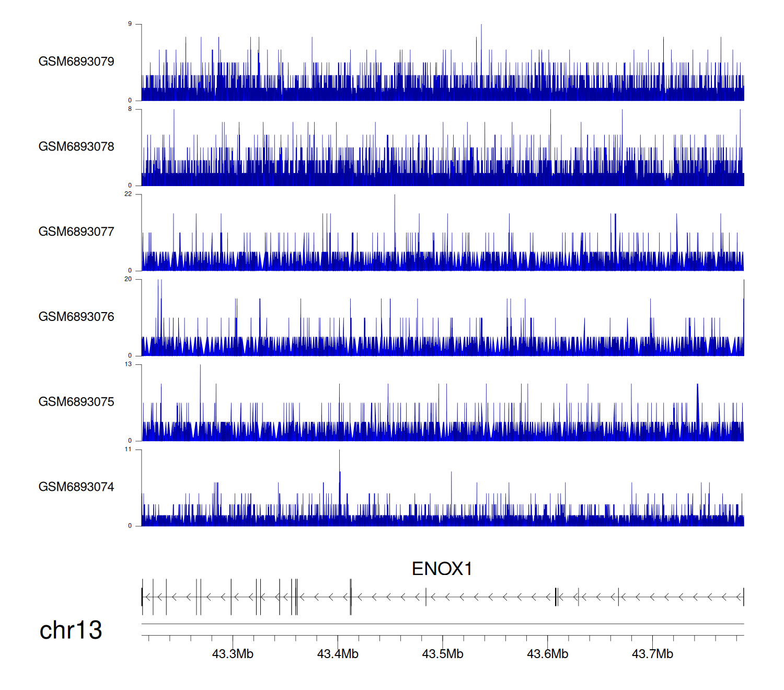This screenshot has height=690, width=784.
Task: Select the GSM6893076 track label
Action: point(76,317)
